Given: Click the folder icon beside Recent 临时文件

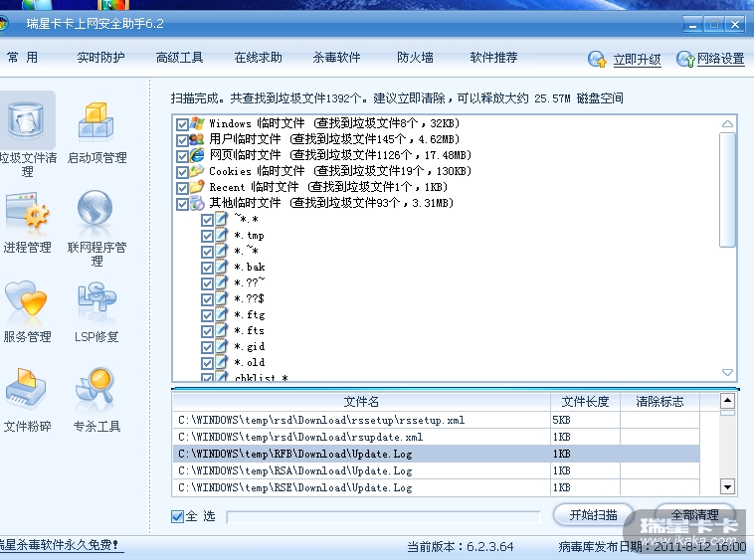Looking at the screenshot, I should click(197, 187).
